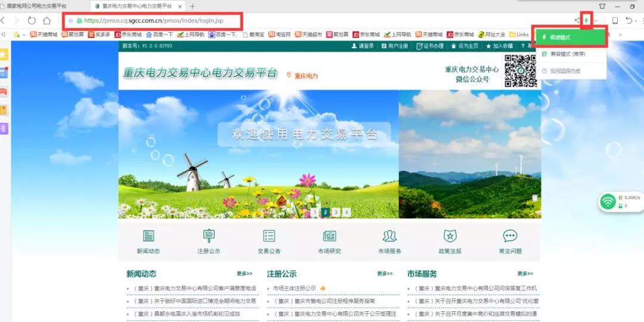Click 更多>> beside 新闻动态 heading
This screenshot has height=322, width=644.
point(244,274)
